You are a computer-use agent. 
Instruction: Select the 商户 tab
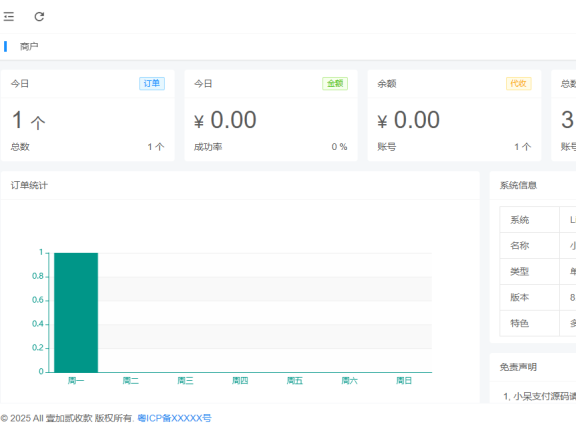pyautogui.click(x=29, y=47)
